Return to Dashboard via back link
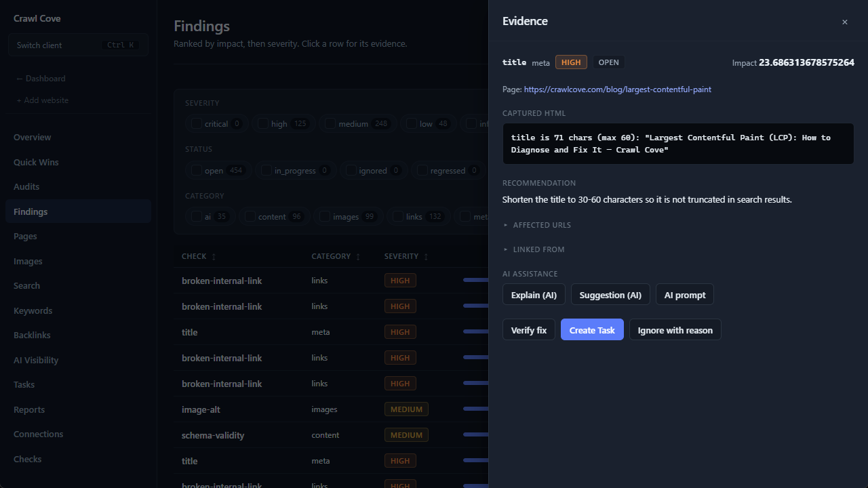Image resolution: width=868 pixels, height=488 pixels. 41,79
